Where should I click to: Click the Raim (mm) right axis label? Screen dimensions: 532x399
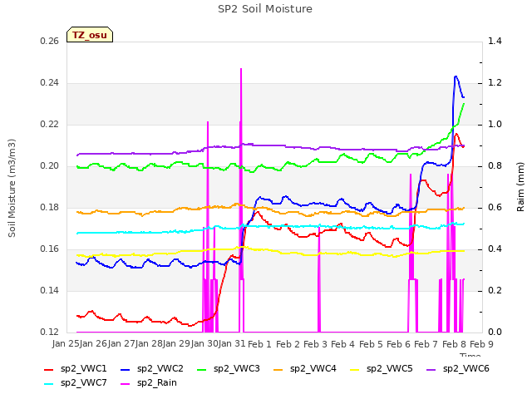(x=520, y=187)
